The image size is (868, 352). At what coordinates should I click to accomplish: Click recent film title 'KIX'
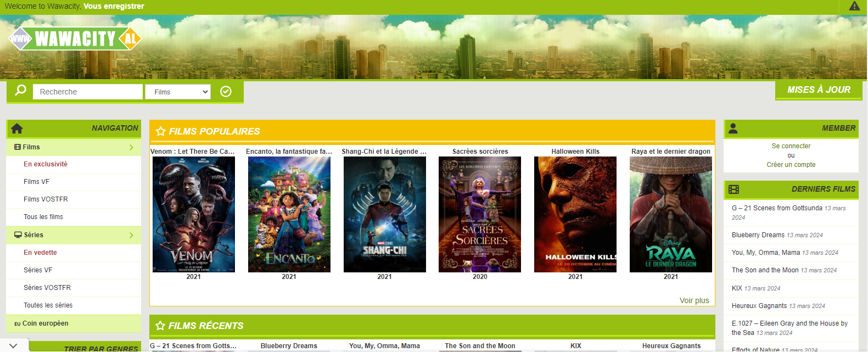pos(575,346)
